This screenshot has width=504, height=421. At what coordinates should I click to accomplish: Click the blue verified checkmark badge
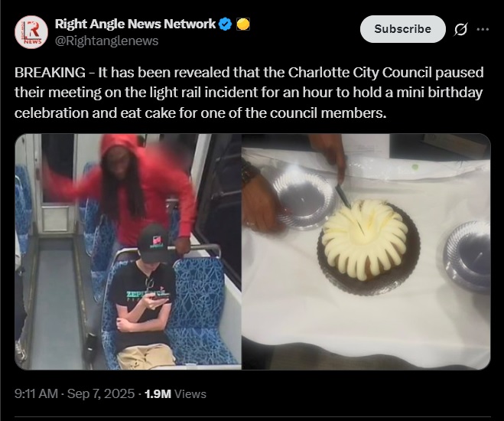click(x=225, y=24)
